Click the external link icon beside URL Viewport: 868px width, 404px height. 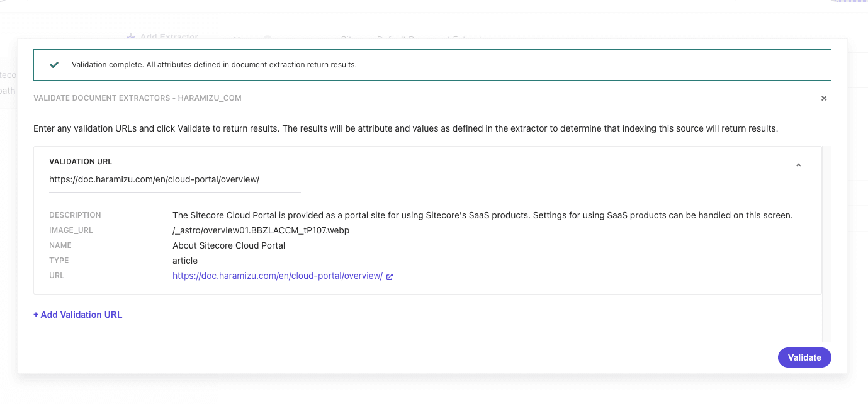click(x=390, y=276)
